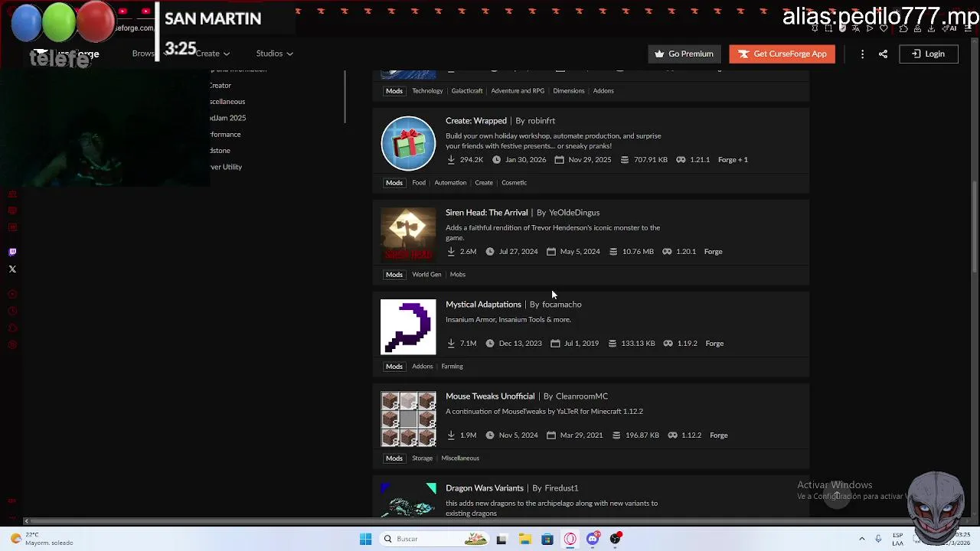
Task: Click Farming tag on Mystical Adaptations
Action: point(452,367)
